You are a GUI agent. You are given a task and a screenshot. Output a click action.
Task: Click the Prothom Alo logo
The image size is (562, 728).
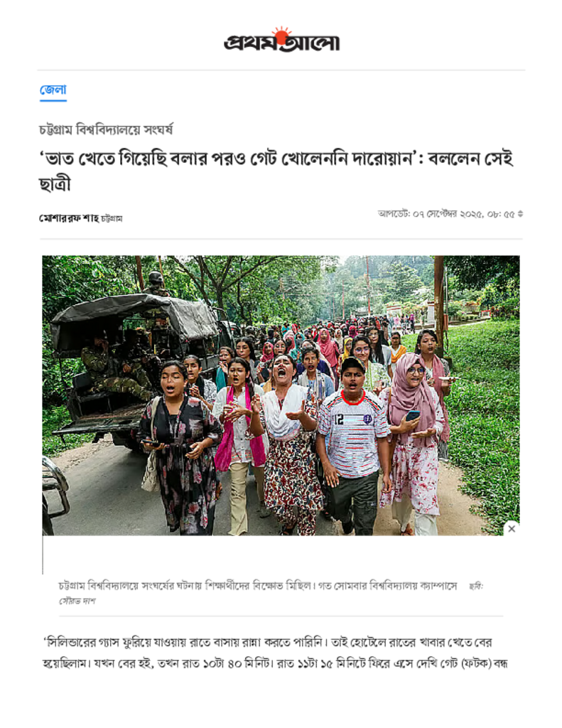[281, 40]
